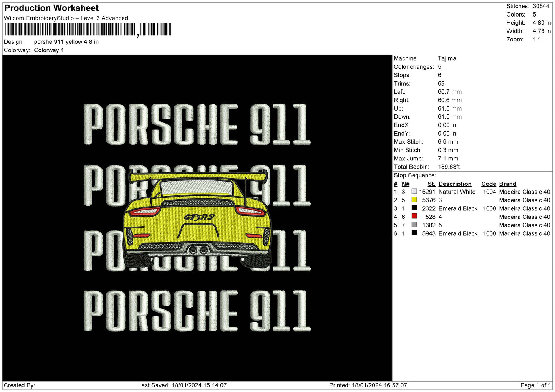Viewport: 555px width, 392px height.
Task: Click the Min Stitch value 0.3 mm
Action: pos(448,150)
